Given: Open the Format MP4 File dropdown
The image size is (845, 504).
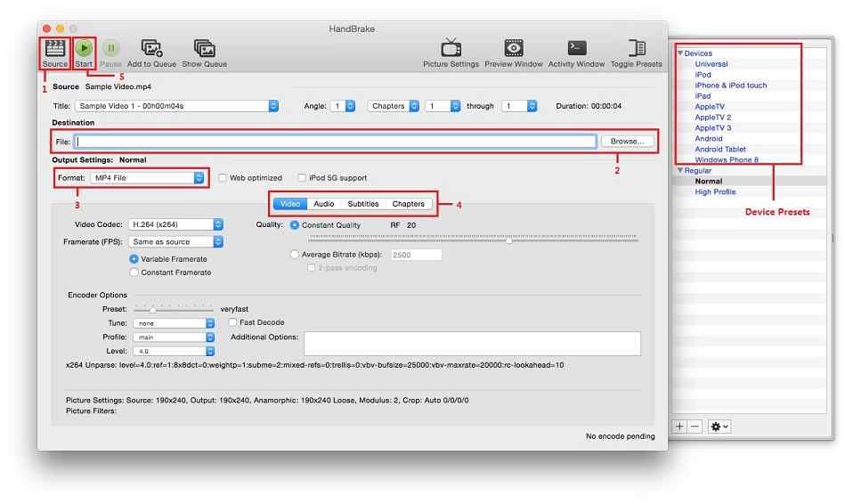Looking at the screenshot, I should [x=147, y=178].
